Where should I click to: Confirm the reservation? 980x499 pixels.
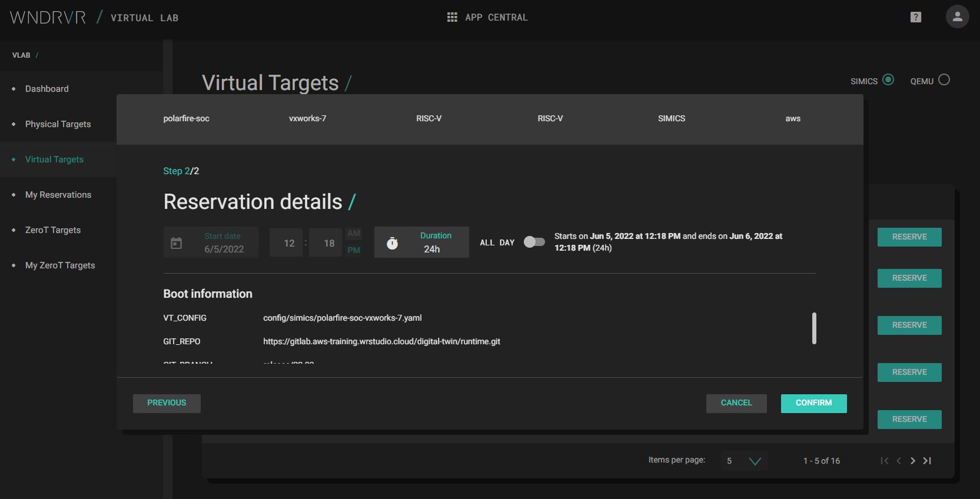813,403
